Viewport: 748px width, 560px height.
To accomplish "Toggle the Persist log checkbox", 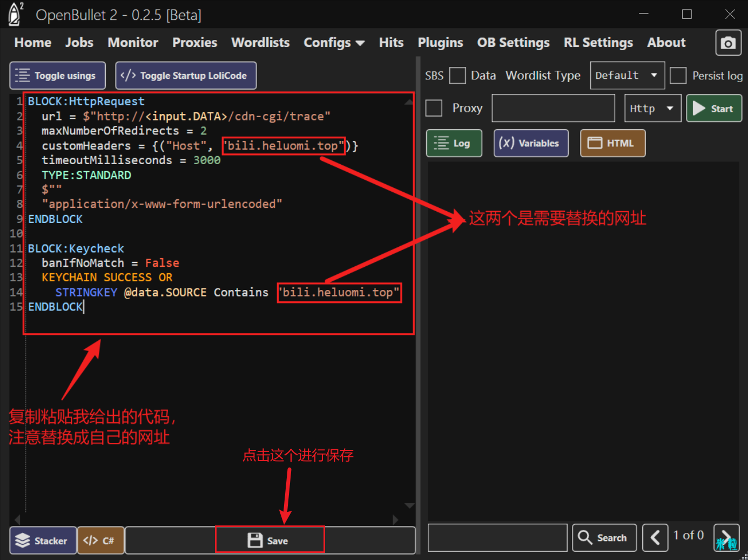I will [678, 76].
